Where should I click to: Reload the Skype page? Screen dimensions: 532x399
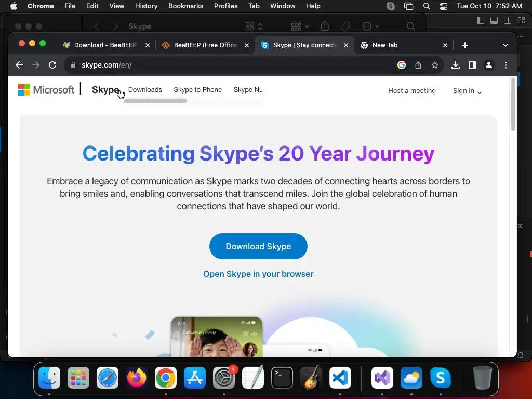tap(52, 65)
